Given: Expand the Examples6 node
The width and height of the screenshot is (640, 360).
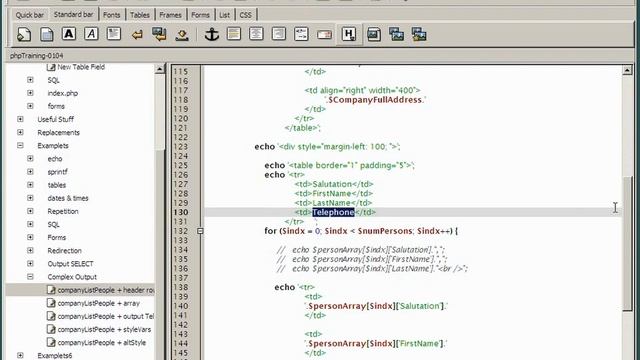Looking at the screenshot, I should coord(20,356).
